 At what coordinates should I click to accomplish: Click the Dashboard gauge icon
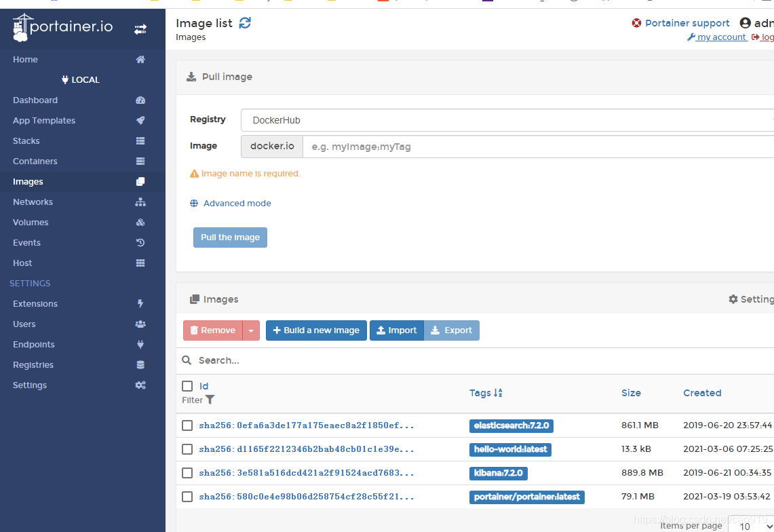(140, 100)
